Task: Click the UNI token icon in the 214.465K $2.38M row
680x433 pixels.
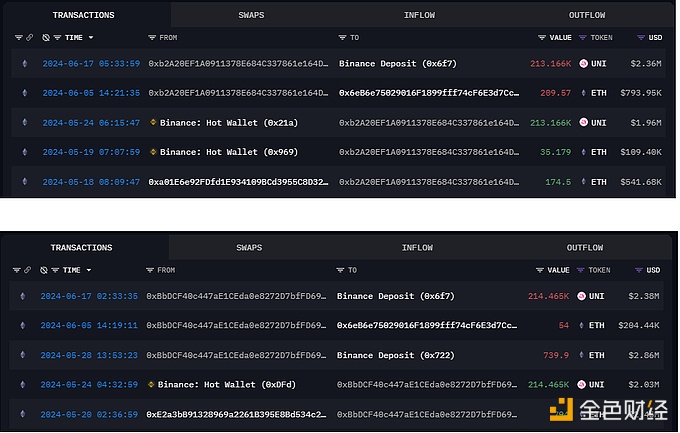Action: (581, 296)
